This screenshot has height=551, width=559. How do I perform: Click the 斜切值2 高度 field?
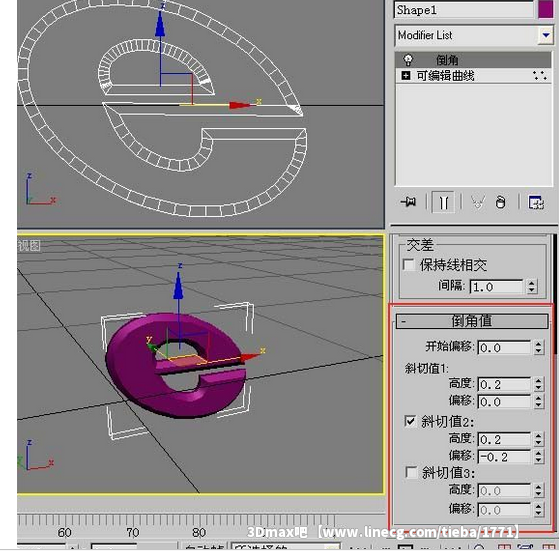click(504, 439)
